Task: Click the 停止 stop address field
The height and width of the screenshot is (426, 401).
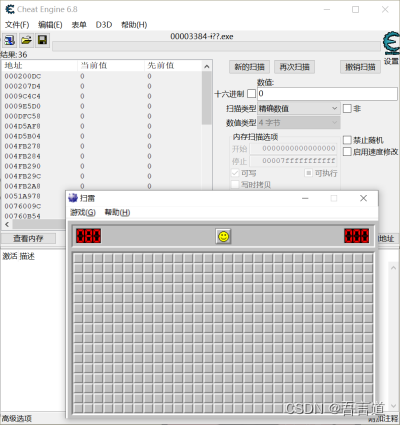Action: tap(293, 161)
